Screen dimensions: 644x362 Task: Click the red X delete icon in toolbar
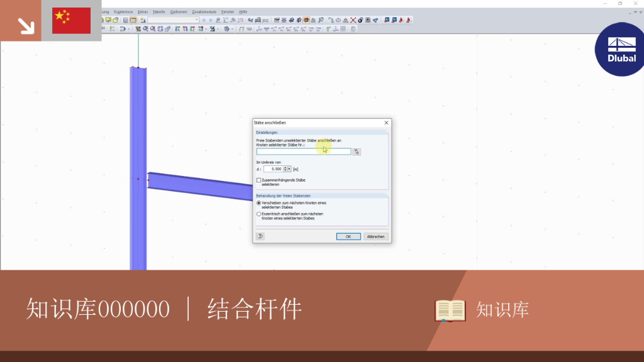(353, 20)
